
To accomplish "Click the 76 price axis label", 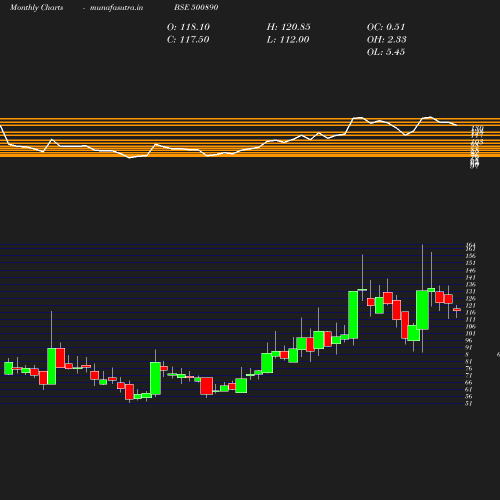I will [469, 368].
